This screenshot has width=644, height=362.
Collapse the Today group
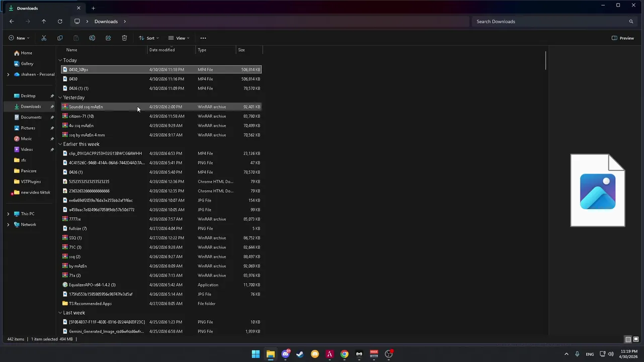(60, 60)
